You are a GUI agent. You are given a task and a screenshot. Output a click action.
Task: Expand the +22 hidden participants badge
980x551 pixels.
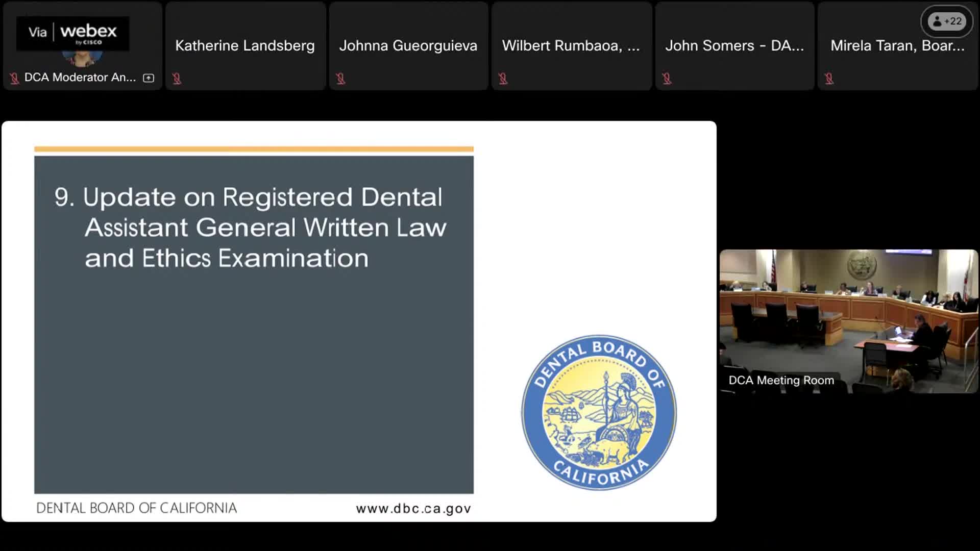click(946, 21)
